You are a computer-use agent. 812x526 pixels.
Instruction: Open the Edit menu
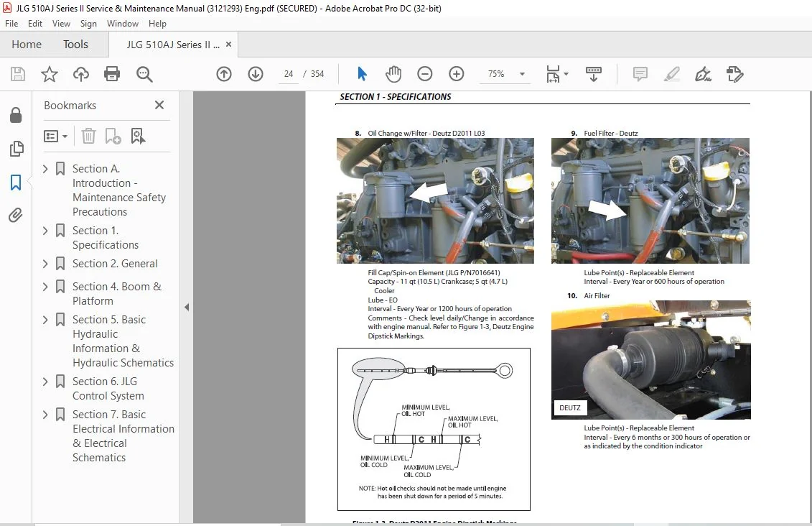pyautogui.click(x=35, y=23)
